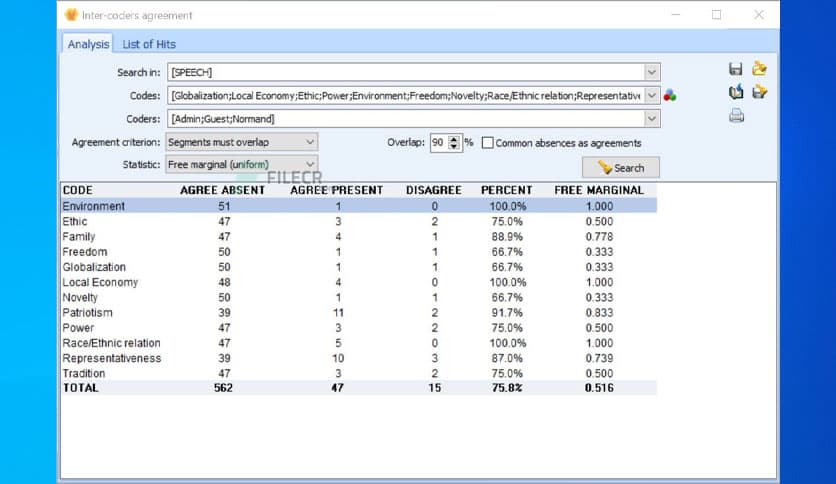The image size is (836, 484).
Task: Select the Power row
Action: point(359,328)
